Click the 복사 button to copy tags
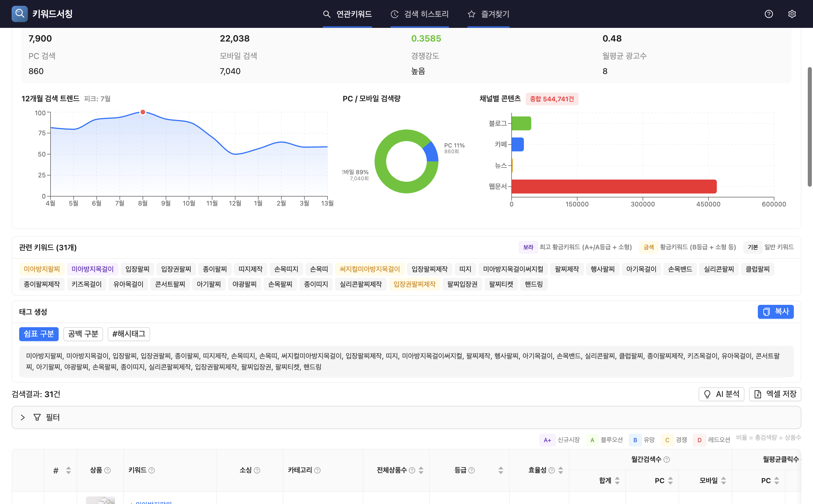Screen dimensions: 813x504 pyautogui.click(x=776, y=312)
